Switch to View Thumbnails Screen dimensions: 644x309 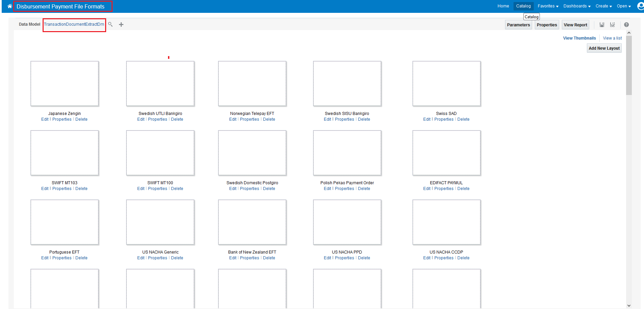[579, 38]
